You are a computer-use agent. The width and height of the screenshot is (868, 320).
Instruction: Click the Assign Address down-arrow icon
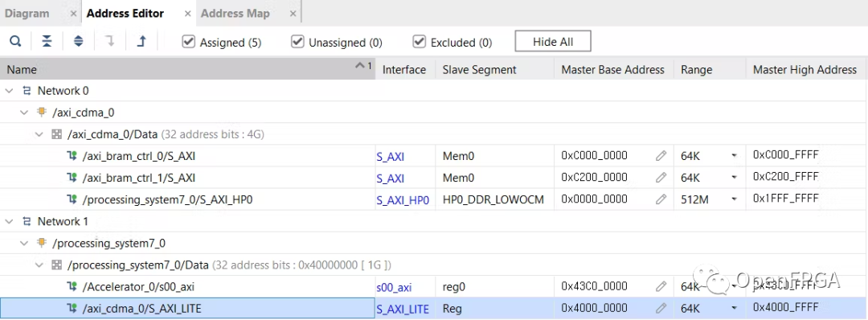[x=109, y=42]
